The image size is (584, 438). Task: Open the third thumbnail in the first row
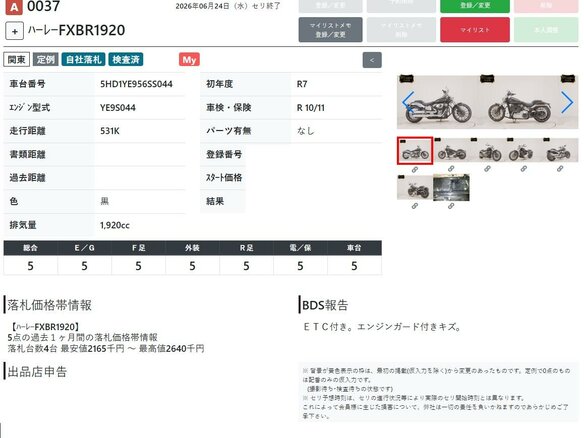488,150
